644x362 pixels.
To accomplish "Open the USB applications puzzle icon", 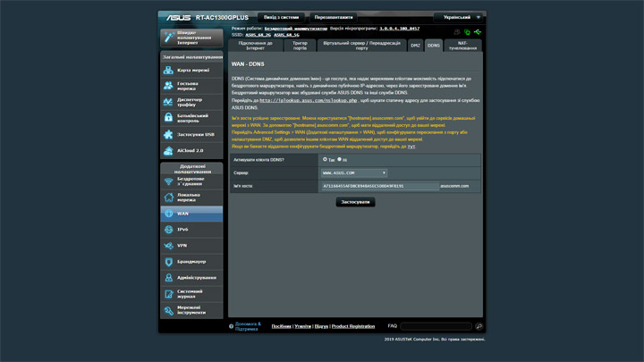I will tap(168, 134).
